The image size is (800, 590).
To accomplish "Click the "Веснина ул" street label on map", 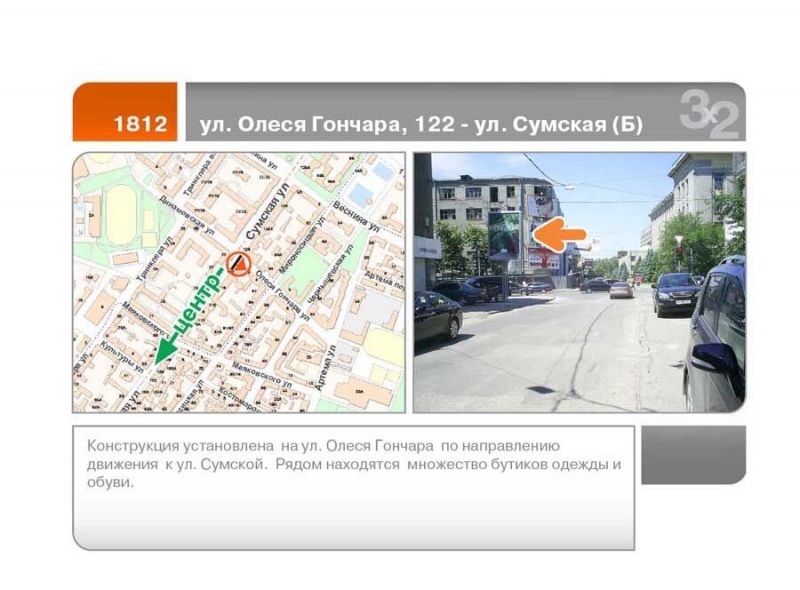I will [x=358, y=216].
